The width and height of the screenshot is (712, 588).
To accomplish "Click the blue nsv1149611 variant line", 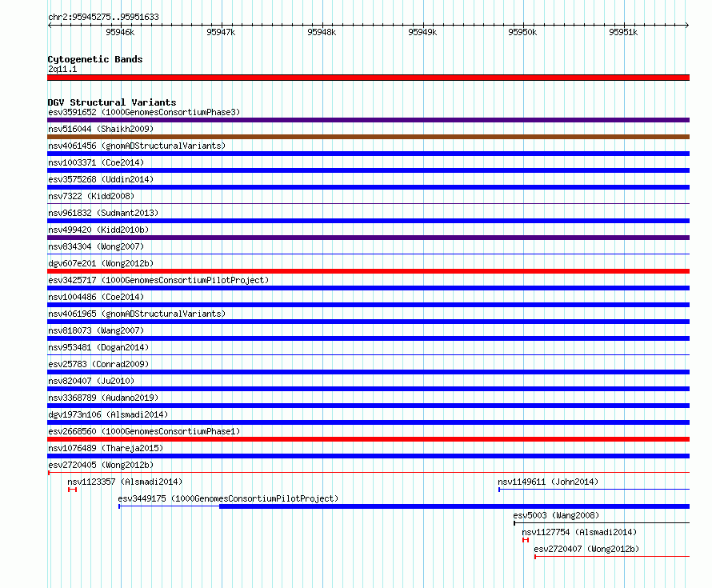I will (x=594, y=490).
